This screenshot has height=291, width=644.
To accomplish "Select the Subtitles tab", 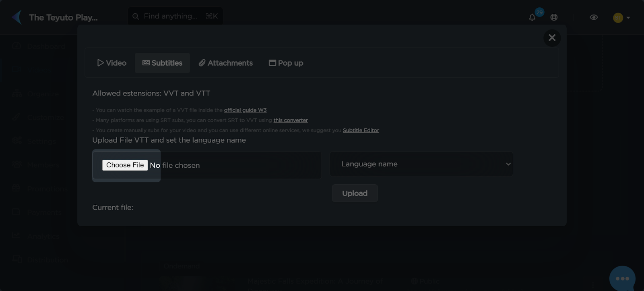I will coord(162,63).
